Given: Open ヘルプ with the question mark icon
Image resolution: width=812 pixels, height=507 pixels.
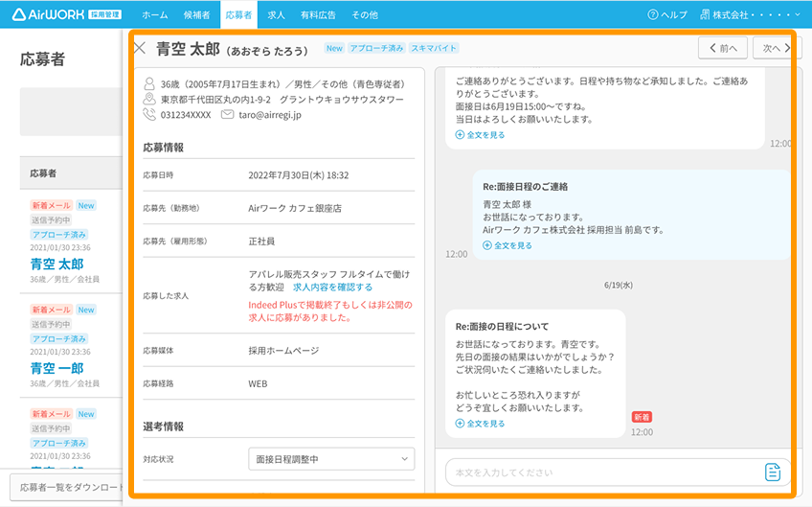Looking at the screenshot, I should pyautogui.click(x=667, y=15).
